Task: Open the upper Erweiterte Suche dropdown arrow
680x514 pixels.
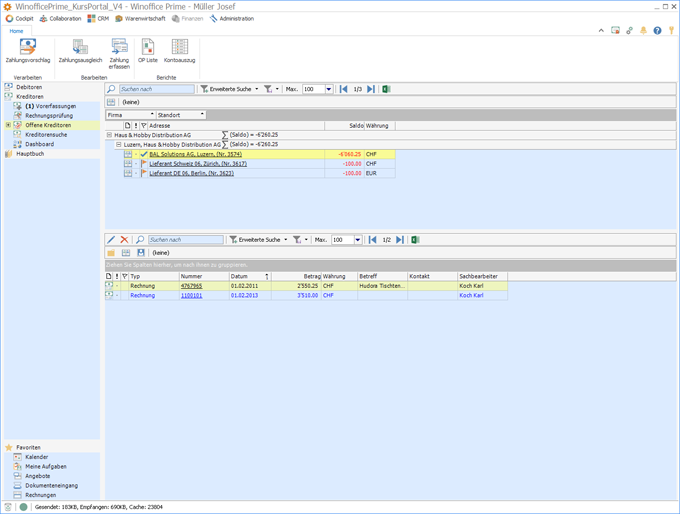Action: click(x=257, y=89)
